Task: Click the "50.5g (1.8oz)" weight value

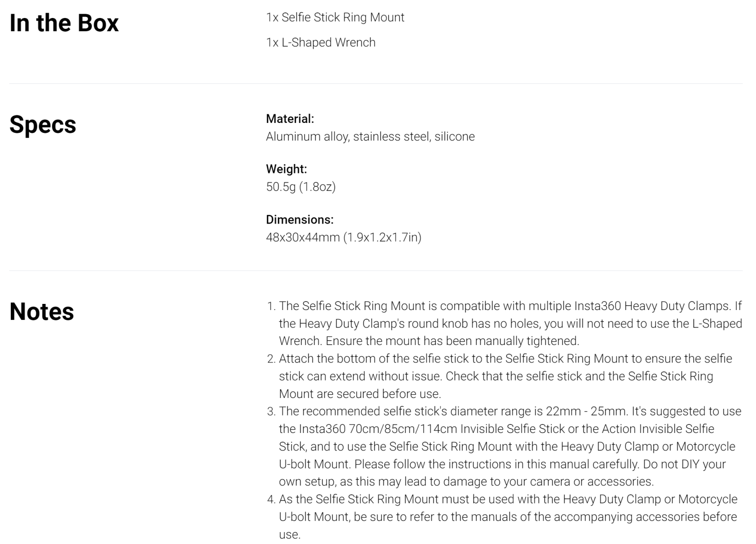Action: (301, 187)
